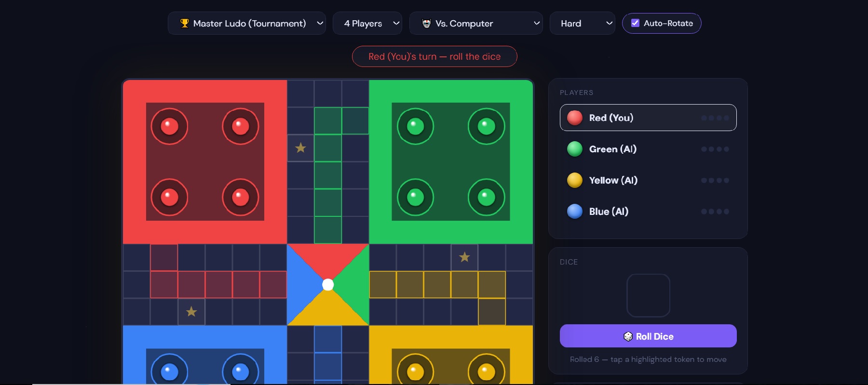Viewport: 868px width, 385px height.
Task: Click the red ball icon beside Red (You)
Action: (x=575, y=118)
